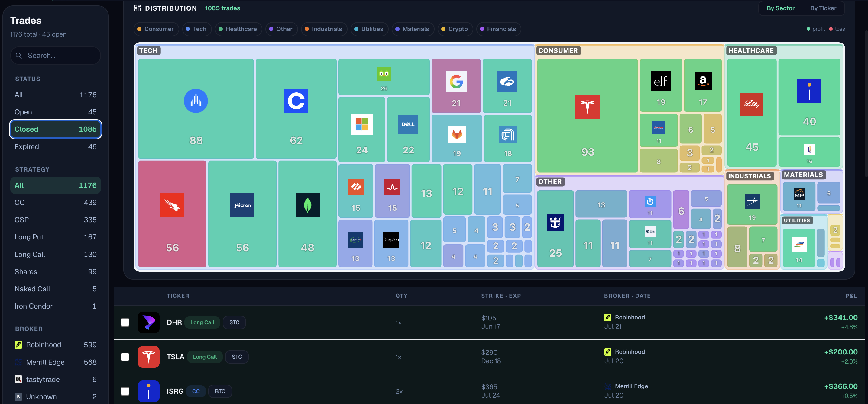868x404 pixels.
Task: Toggle the Other sector filter chip
Action: point(281,29)
